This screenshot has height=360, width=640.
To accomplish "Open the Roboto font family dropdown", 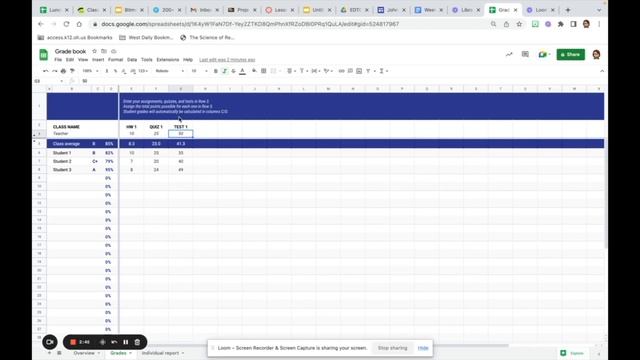I will pyautogui.click(x=169, y=71).
